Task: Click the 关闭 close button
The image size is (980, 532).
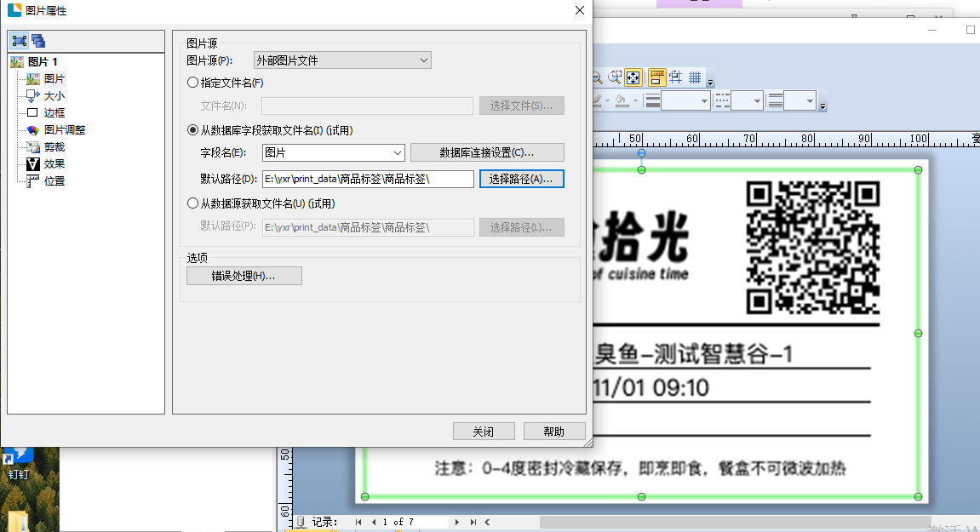Action: click(x=484, y=432)
